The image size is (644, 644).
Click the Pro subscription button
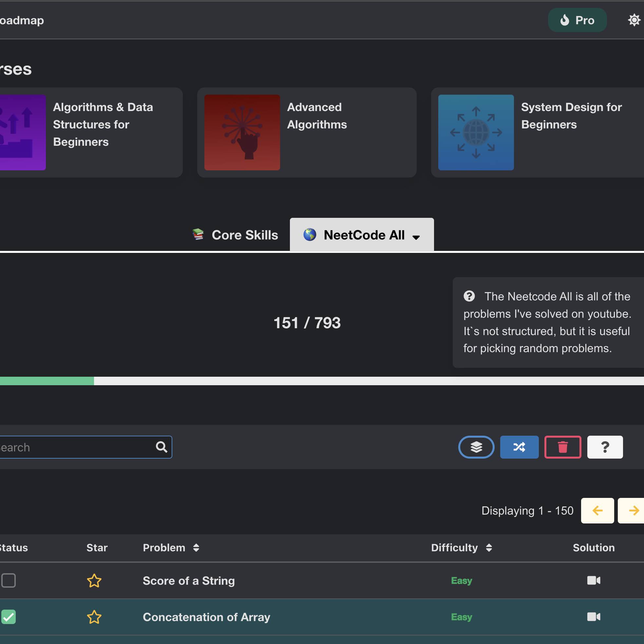click(x=577, y=20)
